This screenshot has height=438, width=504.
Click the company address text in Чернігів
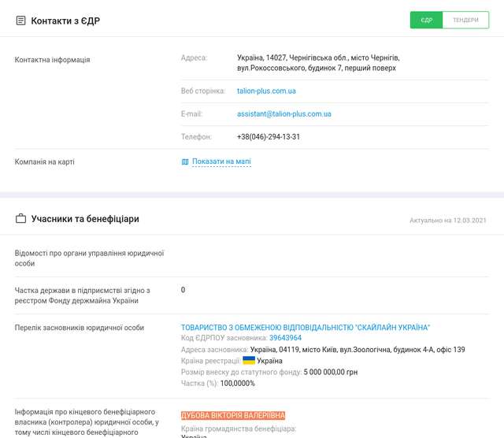317,63
